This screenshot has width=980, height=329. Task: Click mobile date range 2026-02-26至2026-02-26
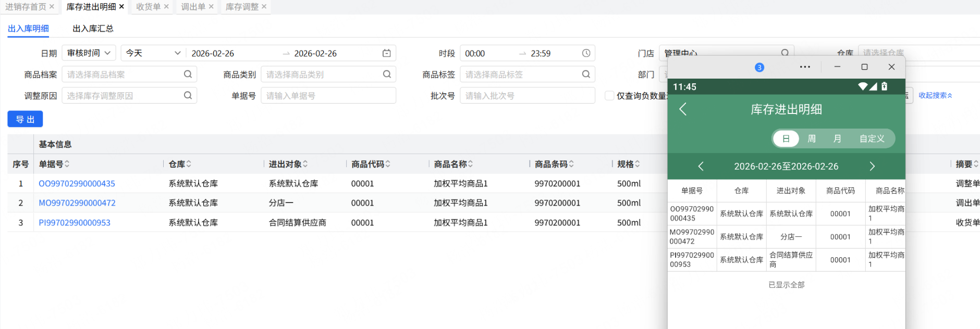pyautogui.click(x=786, y=167)
